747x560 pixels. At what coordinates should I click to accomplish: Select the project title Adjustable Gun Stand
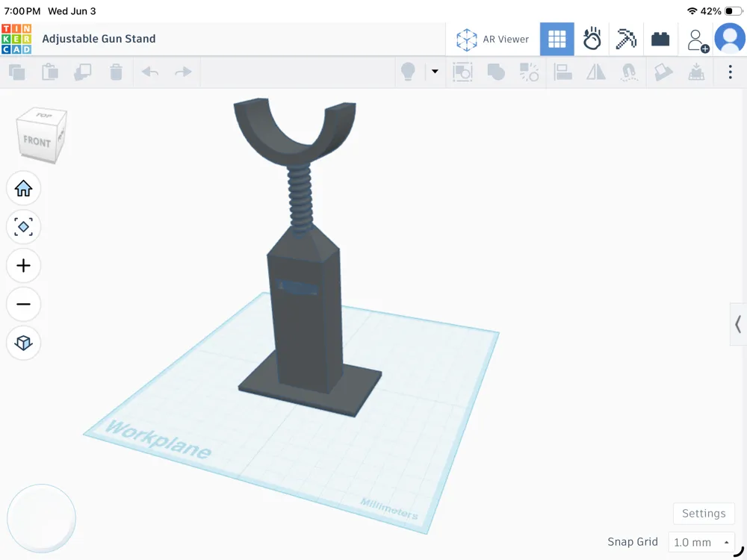click(99, 39)
